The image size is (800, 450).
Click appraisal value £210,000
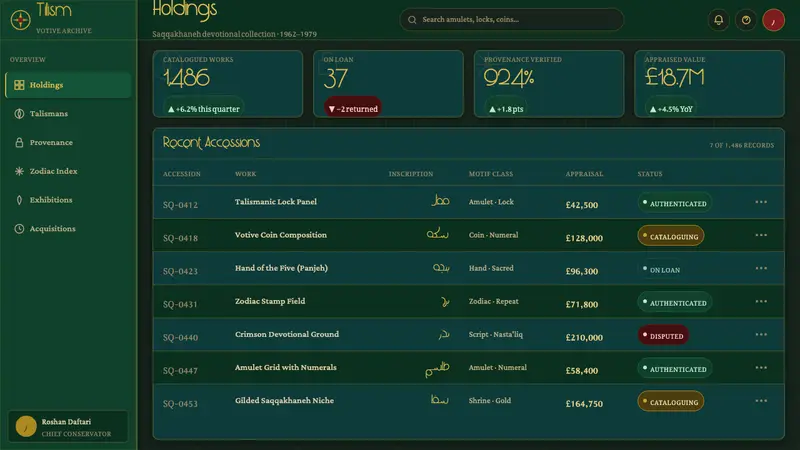[584, 337]
